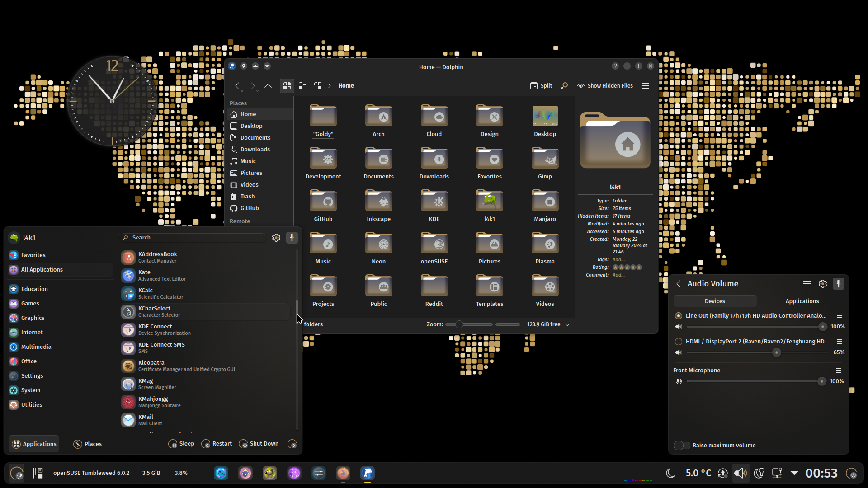The image size is (868, 488).
Task: Toggle Split view in Dolphin
Action: tap(541, 86)
